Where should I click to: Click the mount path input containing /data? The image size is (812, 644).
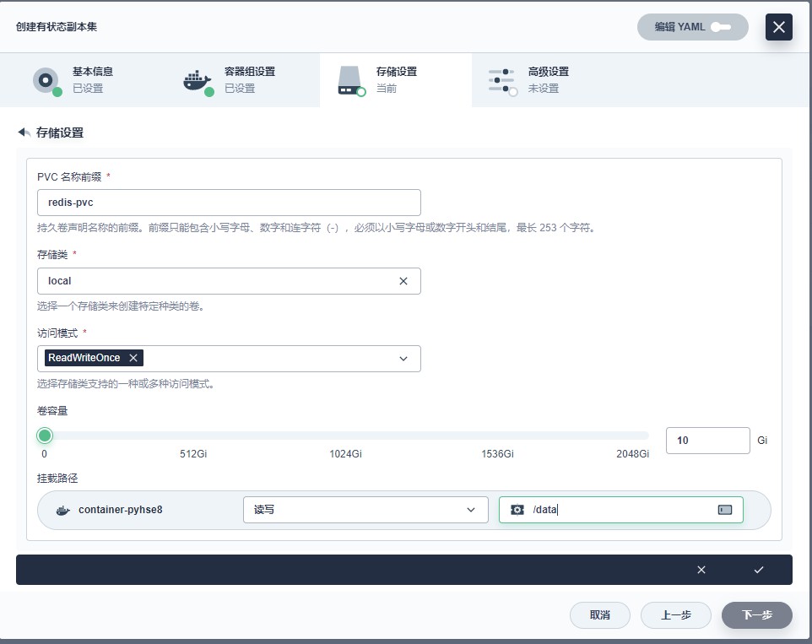(x=621, y=510)
